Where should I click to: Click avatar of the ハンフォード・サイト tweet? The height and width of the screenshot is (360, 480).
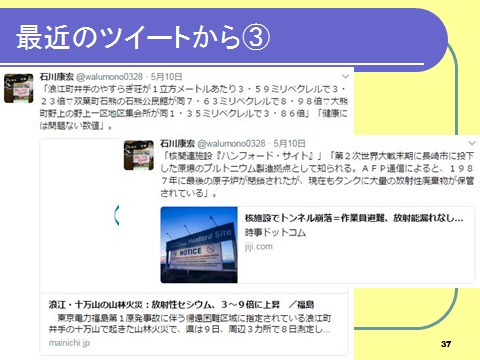click(x=139, y=155)
